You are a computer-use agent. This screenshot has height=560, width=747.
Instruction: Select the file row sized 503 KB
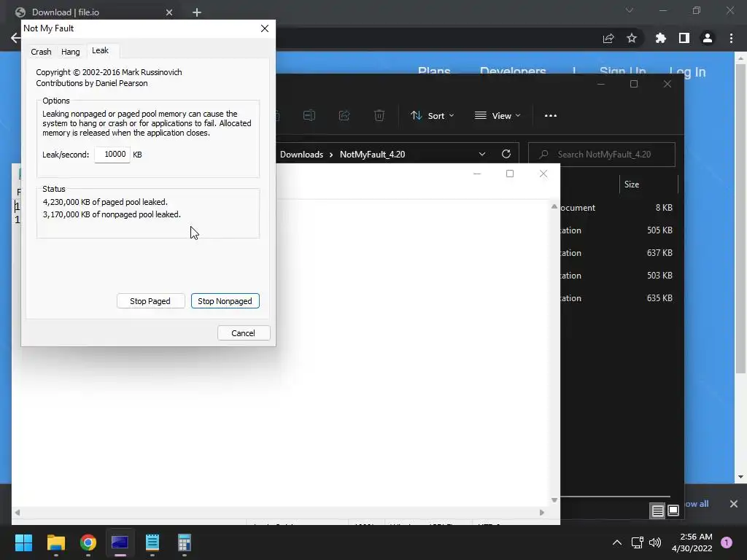[618, 275]
